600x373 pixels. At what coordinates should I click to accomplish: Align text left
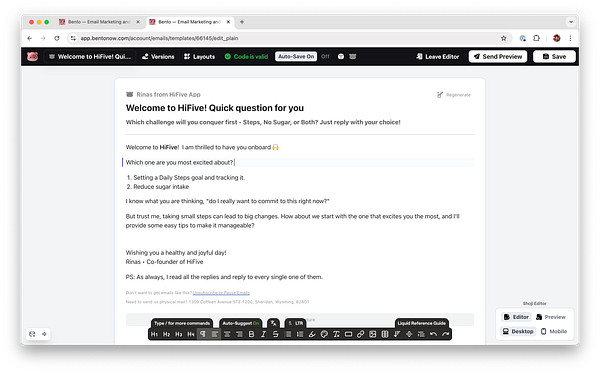click(x=215, y=334)
